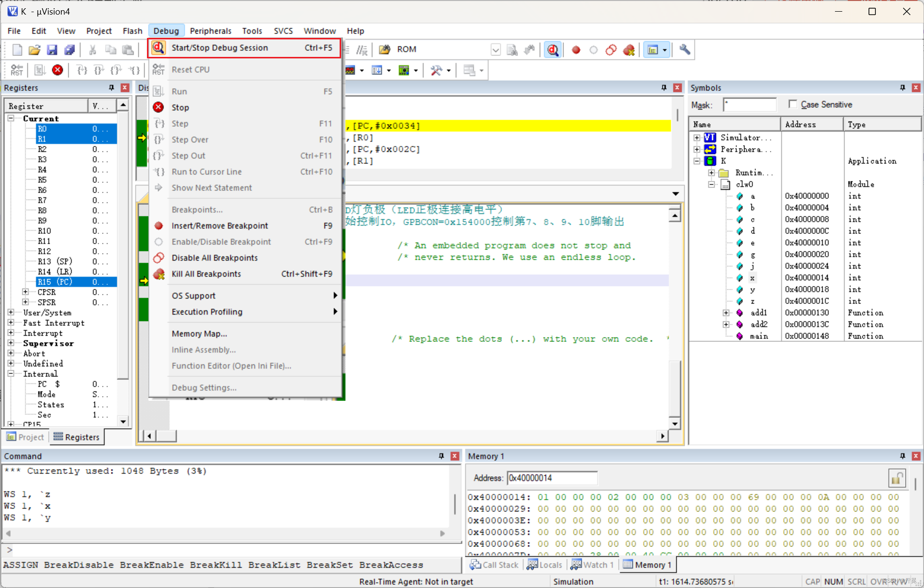Click the Window layout toolbar icon
This screenshot has width=924, height=588.
click(653, 50)
